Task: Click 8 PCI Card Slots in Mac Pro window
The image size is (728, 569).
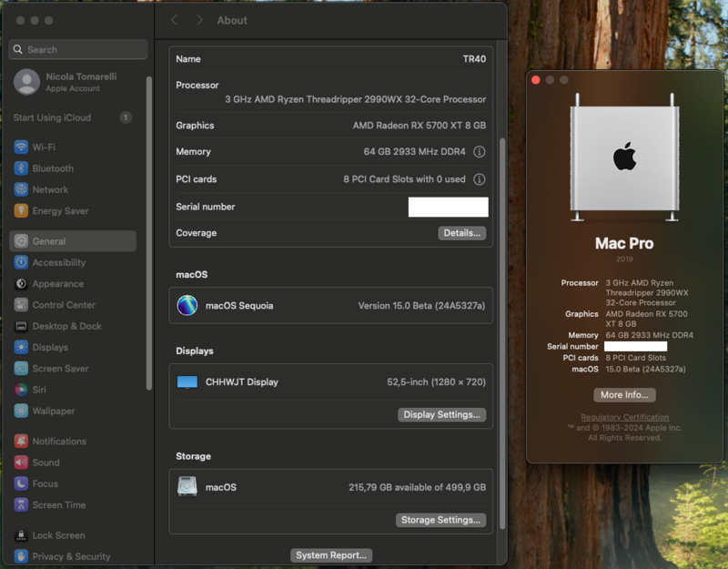Action: point(635,358)
